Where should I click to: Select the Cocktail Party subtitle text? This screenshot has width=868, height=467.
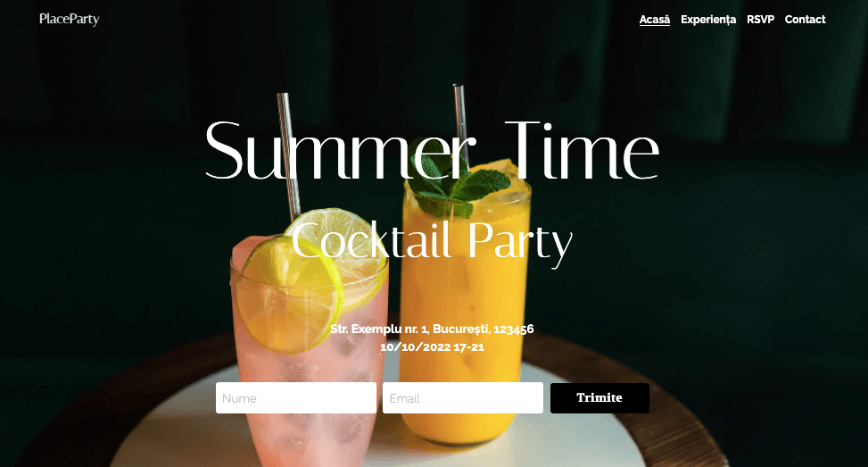pos(432,241)
